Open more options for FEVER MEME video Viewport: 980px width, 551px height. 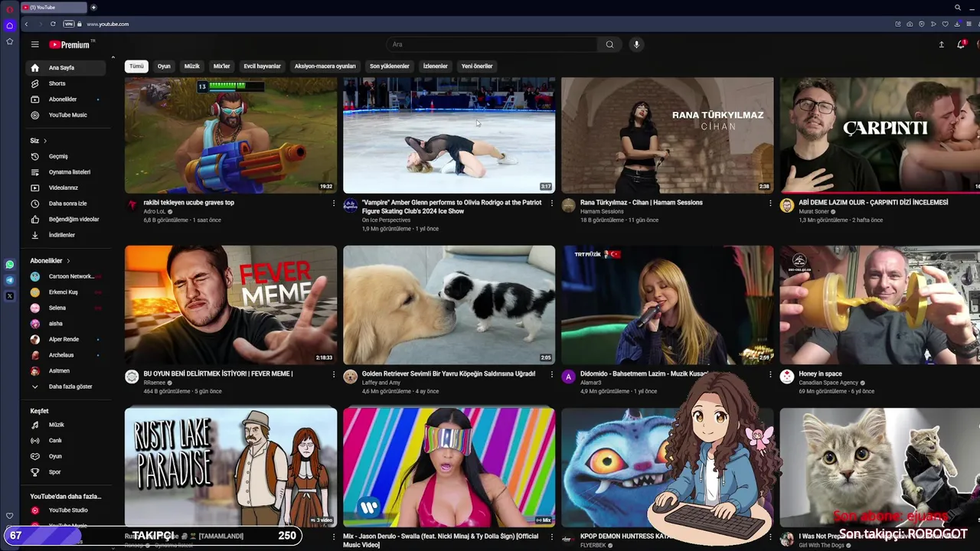333,374
